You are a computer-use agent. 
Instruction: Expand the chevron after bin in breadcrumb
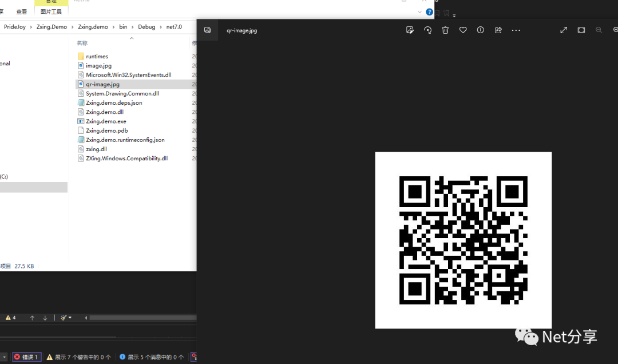pos(132,27)
